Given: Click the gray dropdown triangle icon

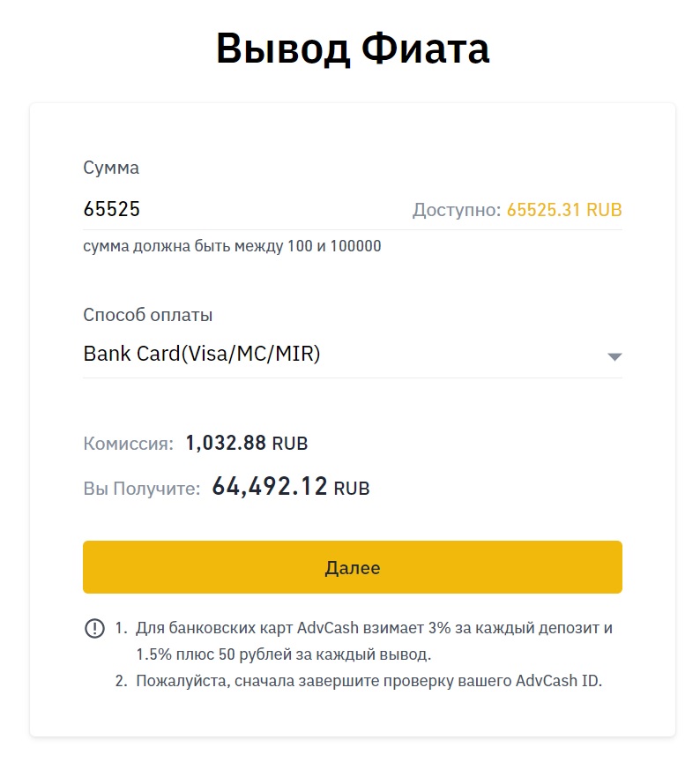Looking at the screenshot, I should coord(614,356).
